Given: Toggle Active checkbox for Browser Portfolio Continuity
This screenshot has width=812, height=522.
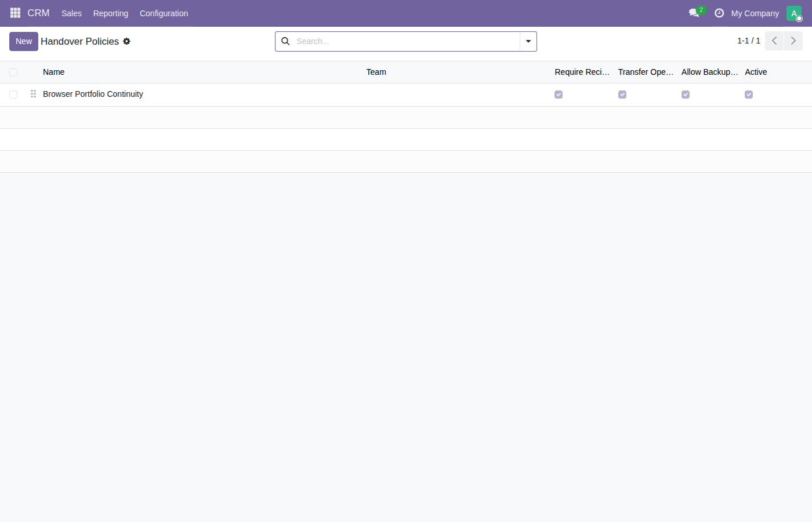Looking at the screenshot, I should 749,95.
